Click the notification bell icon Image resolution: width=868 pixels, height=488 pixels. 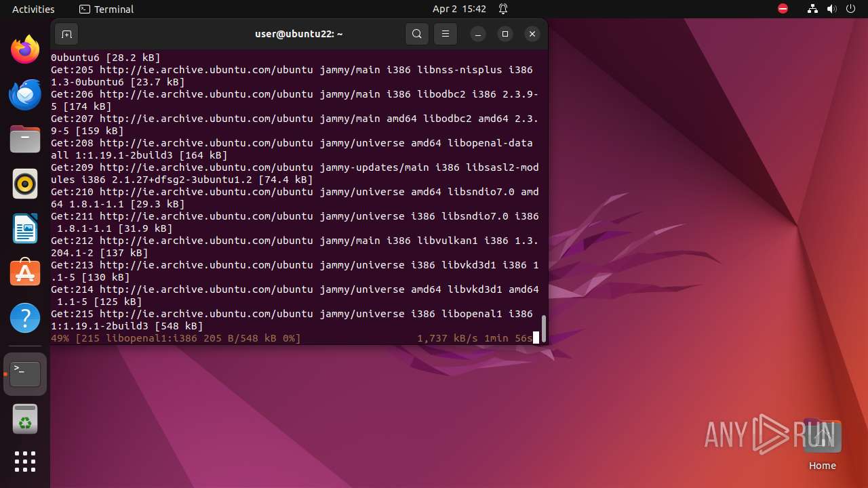pyautogui.click(x=503, y=9)
